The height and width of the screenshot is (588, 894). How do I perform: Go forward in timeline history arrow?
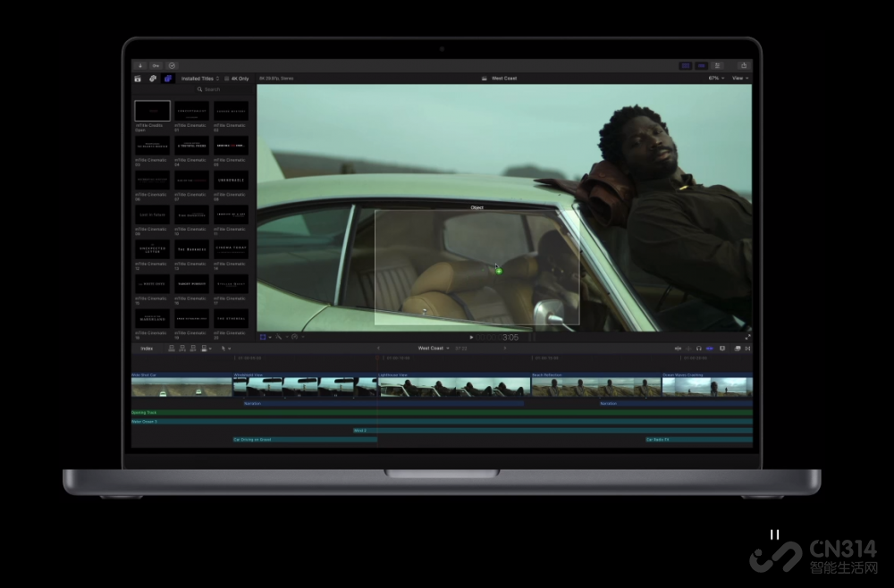[504, 349]
